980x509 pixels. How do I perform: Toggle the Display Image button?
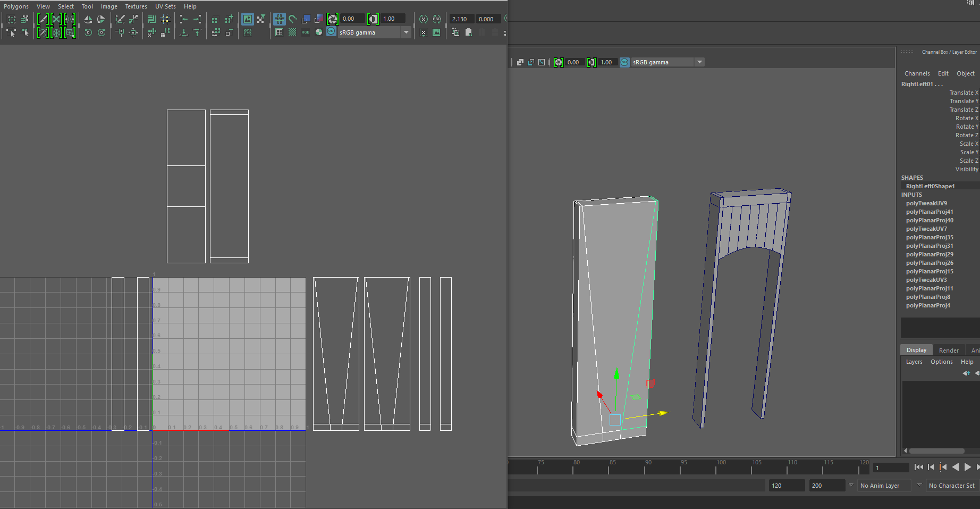[248, 19]
